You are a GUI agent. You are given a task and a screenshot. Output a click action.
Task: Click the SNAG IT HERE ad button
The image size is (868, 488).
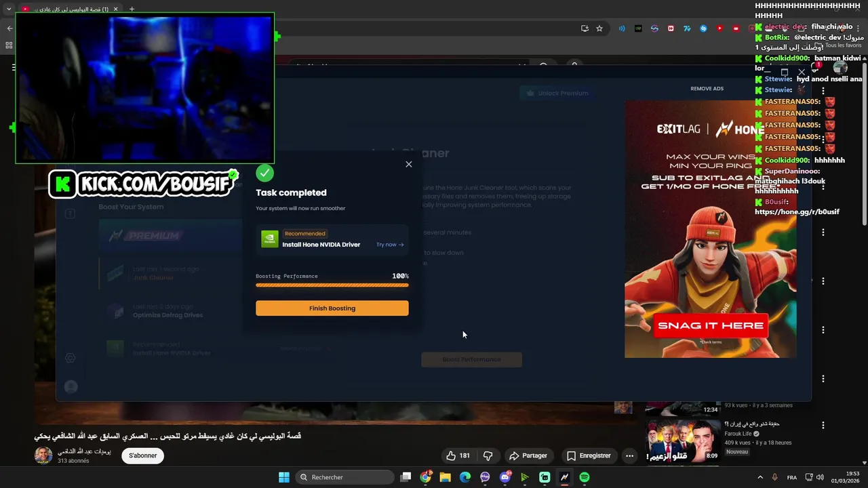point(711,325)
